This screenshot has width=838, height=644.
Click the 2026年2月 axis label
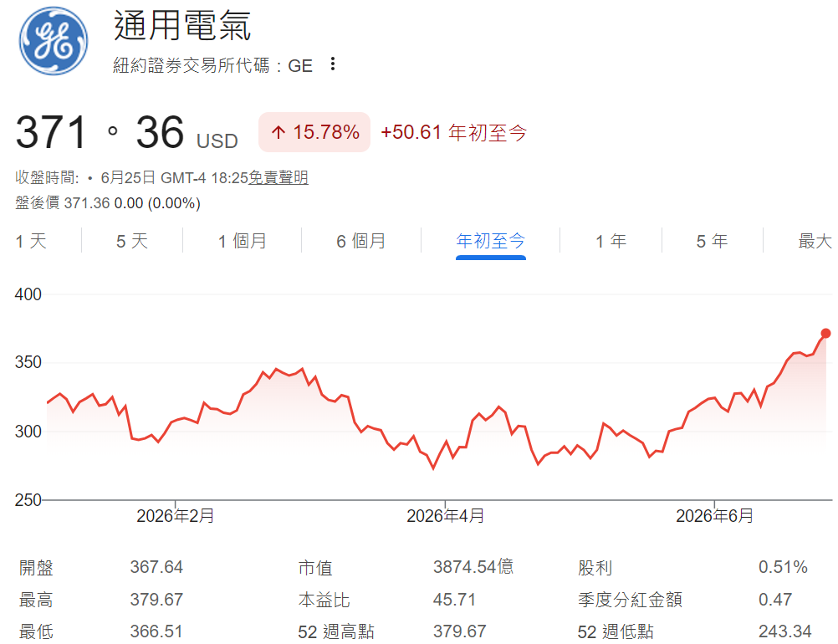coord(176,516)
